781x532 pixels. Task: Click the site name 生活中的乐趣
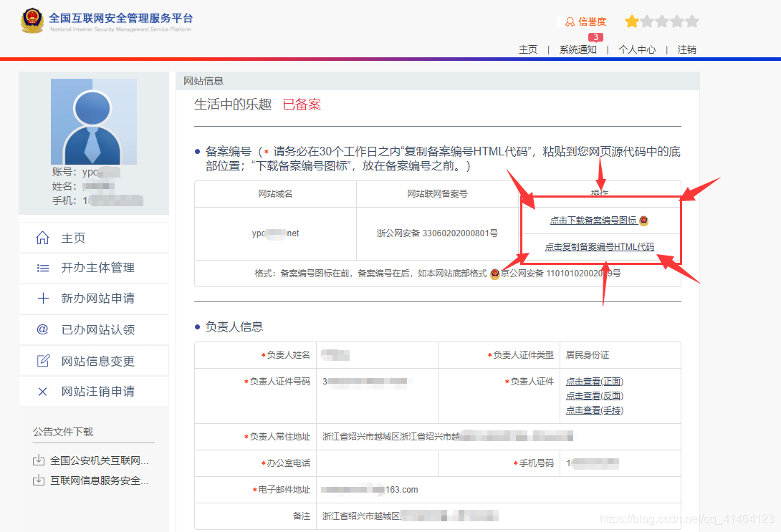click(x=233, y=105)
